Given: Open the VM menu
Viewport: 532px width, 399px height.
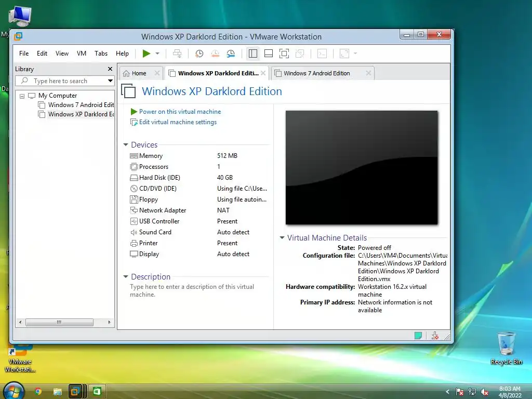Looking at the screenshot, I should coord(82,54).
